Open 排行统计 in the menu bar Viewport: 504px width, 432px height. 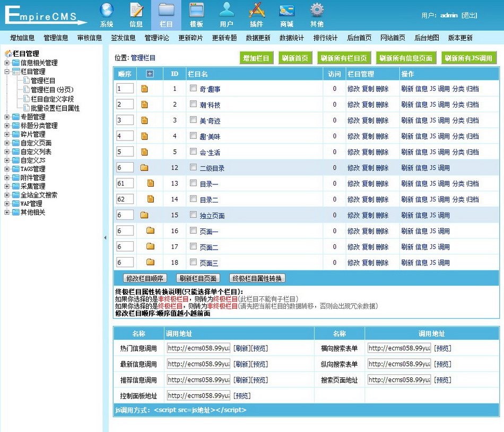point(326,38)
